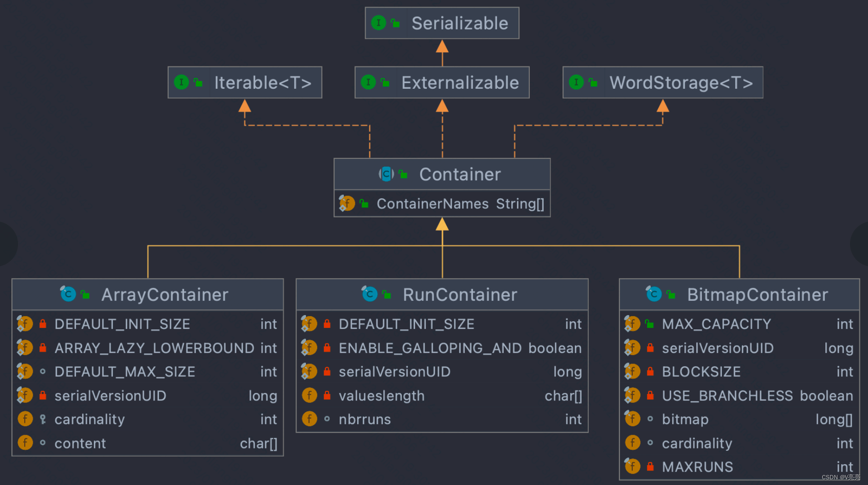Select the class icon on RunContainer

click(x=369, y=294)
